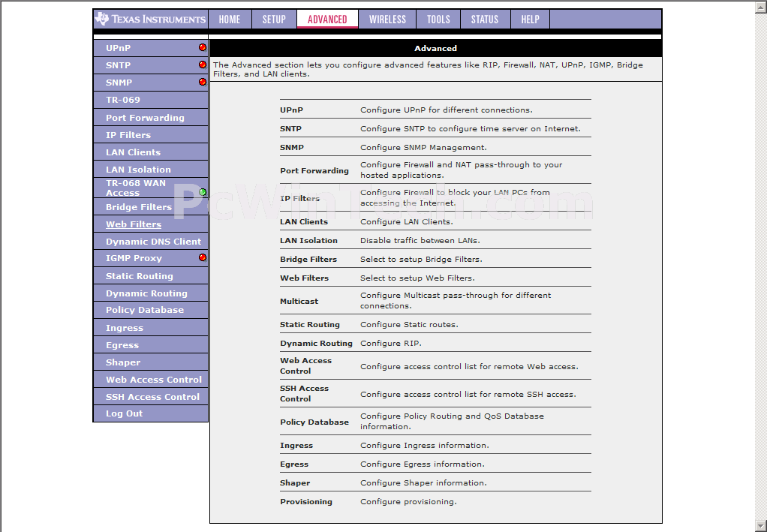The height and width of the screenshot is (532, 767).
Task: Click LAN Isolation in the table
Action: click(x=308, y=241)
